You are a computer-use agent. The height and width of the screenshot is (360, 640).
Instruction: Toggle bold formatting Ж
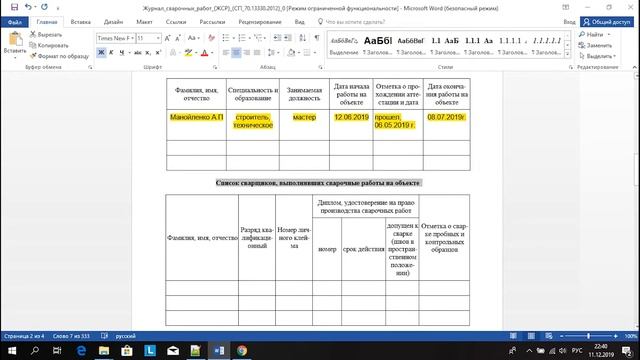tap(101, 53)
